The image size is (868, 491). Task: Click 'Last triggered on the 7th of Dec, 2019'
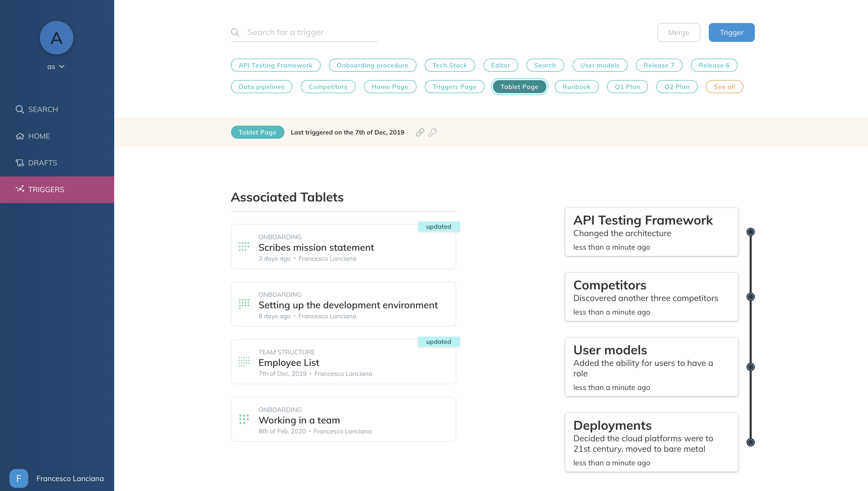coord(347,132)
